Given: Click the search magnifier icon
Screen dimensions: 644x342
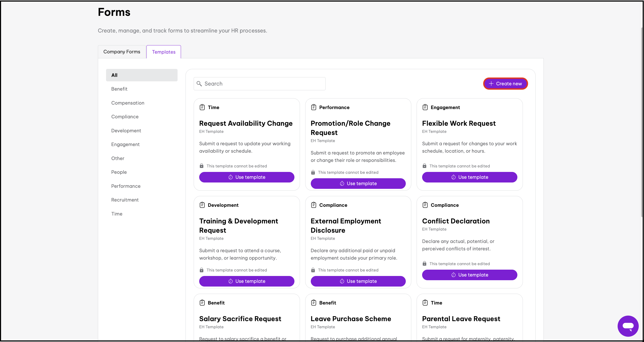Looking at the screenshot, I should 199,84.
